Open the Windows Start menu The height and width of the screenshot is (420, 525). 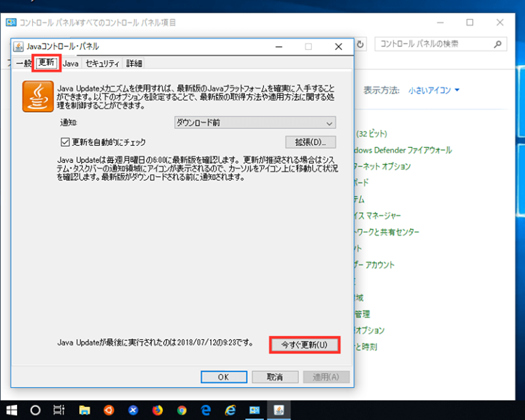(12, 410)
